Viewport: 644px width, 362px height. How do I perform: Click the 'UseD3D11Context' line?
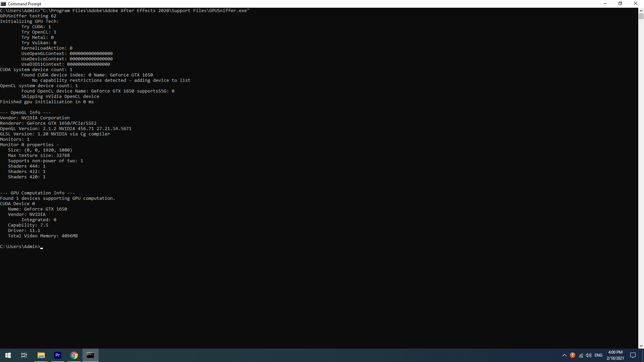tap(66, 64)
